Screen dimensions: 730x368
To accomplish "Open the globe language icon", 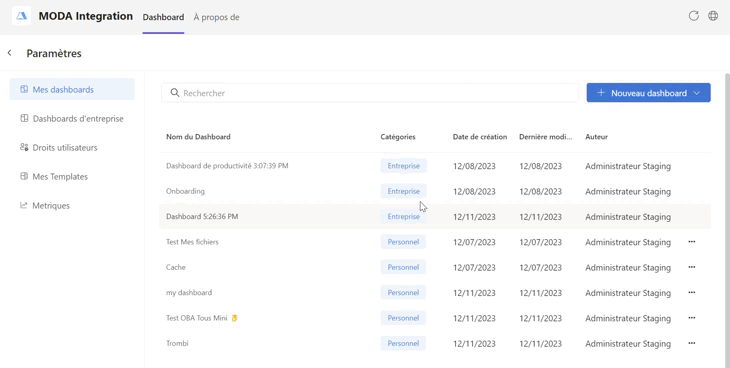I will (x=713, y=16).
